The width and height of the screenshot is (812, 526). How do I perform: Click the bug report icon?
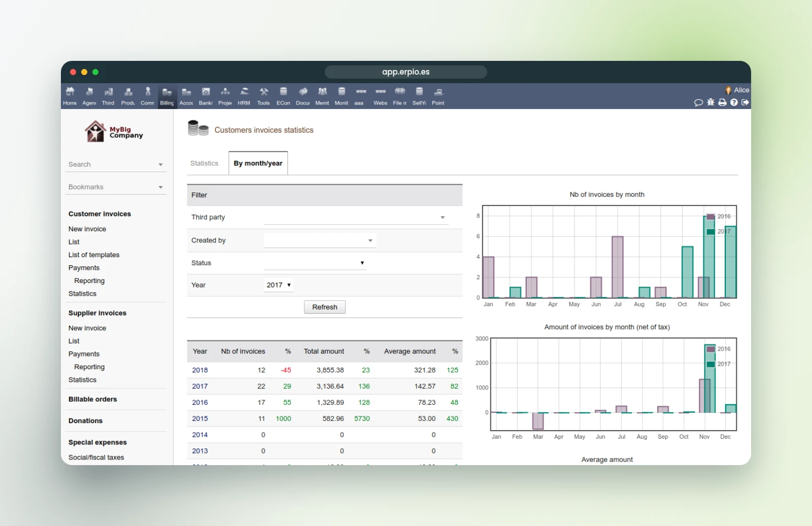pyautogui.click(x=710, y=102)
